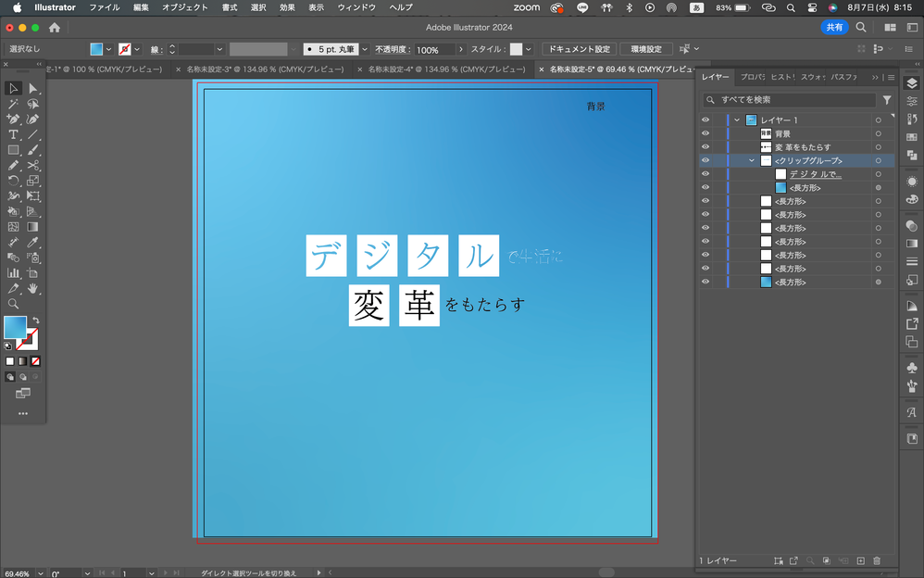Select the Line Segment tool
924x578 pixels.
click(x=33, y=134)
